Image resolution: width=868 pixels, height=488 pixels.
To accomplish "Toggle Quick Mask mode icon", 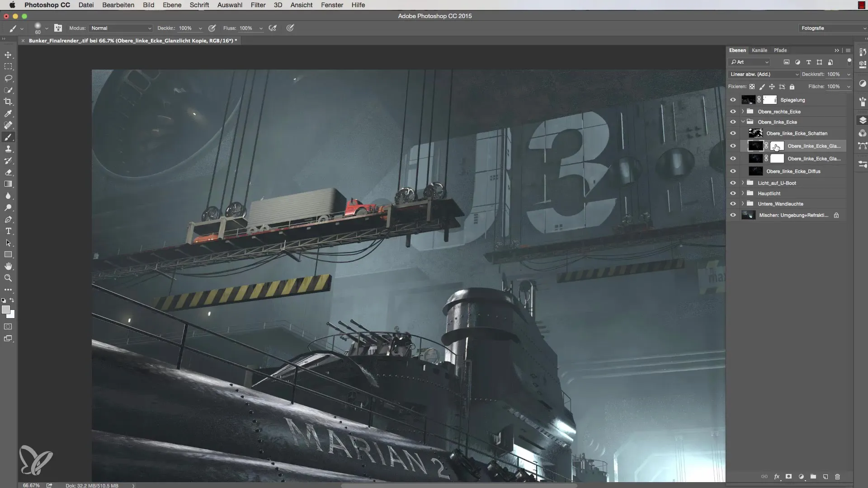I will [x=8, y=326].
